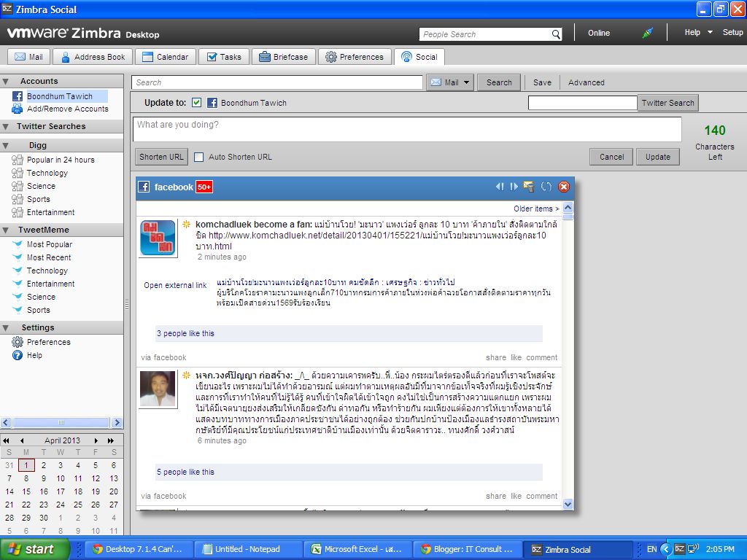The image size is (747, 560).
Task: Click the Windows start button
Action: point(34,549)
